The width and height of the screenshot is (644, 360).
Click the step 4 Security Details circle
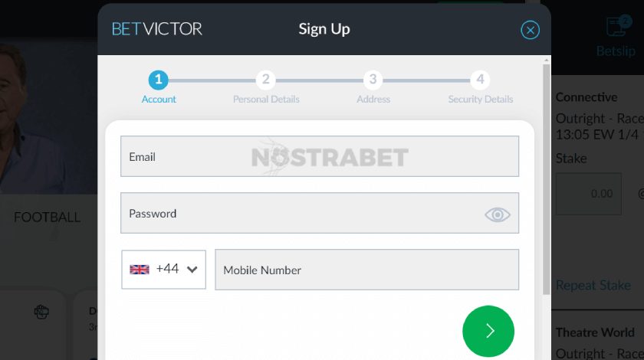[480, 79]
